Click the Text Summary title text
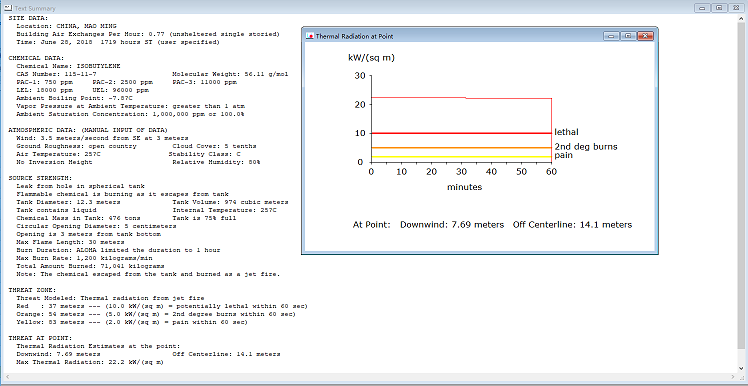The image size is (748, 386). (34, 8)
